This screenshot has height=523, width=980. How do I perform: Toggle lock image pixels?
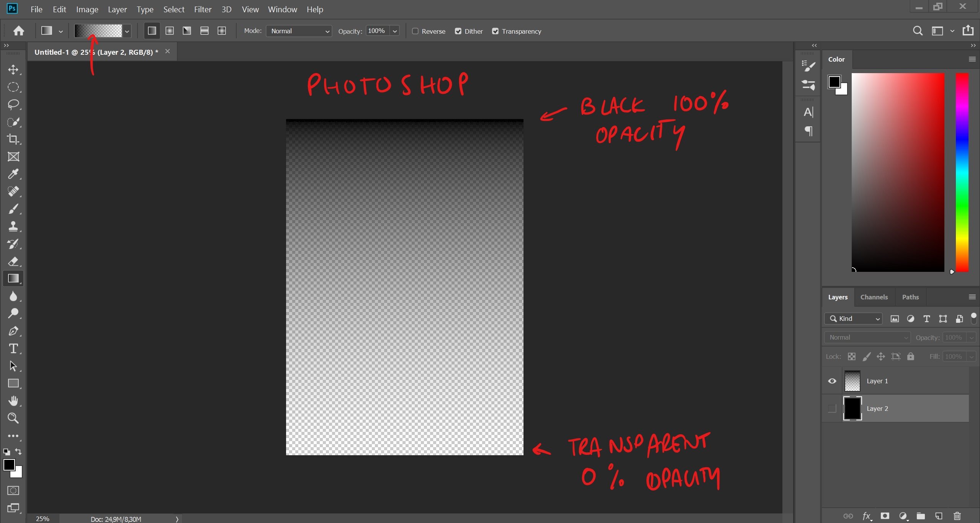(x=866, y=356)
